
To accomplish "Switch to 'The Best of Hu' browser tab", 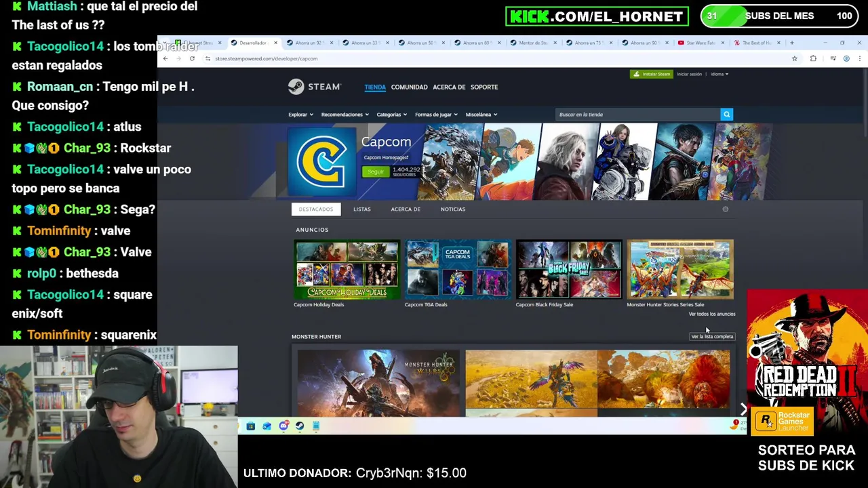I will pos(757,43).
